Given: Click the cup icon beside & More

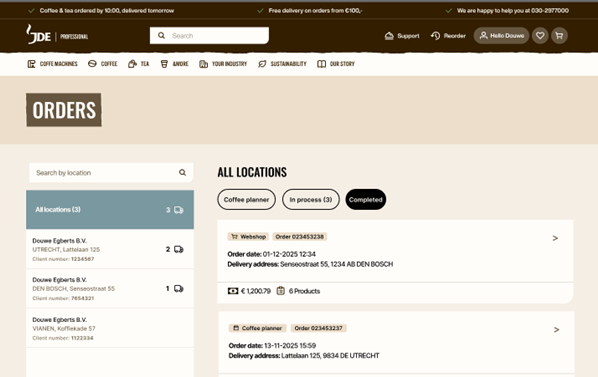Looking at the screenshot, I should tap(164, 64).
